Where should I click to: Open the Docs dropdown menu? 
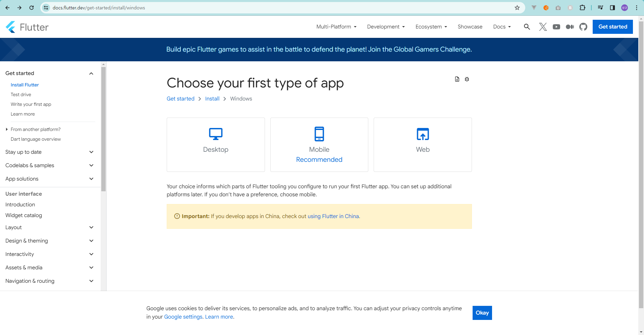point(502,27)
